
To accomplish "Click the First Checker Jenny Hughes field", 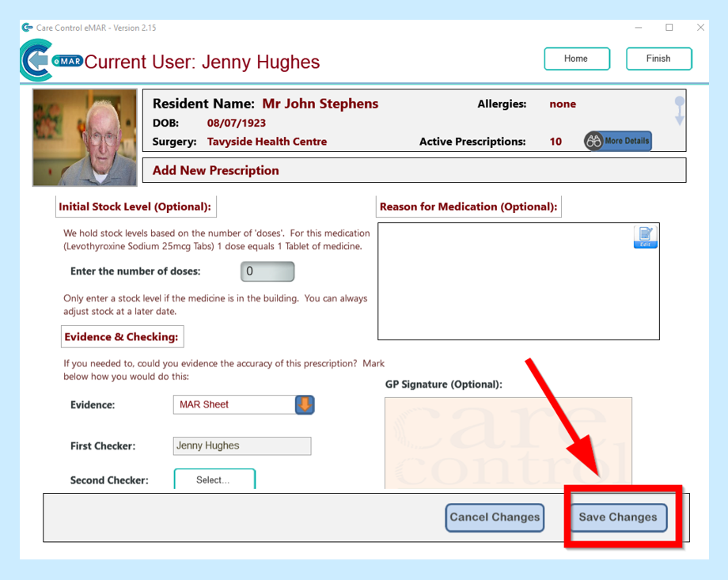I will (x=241, y=446).
